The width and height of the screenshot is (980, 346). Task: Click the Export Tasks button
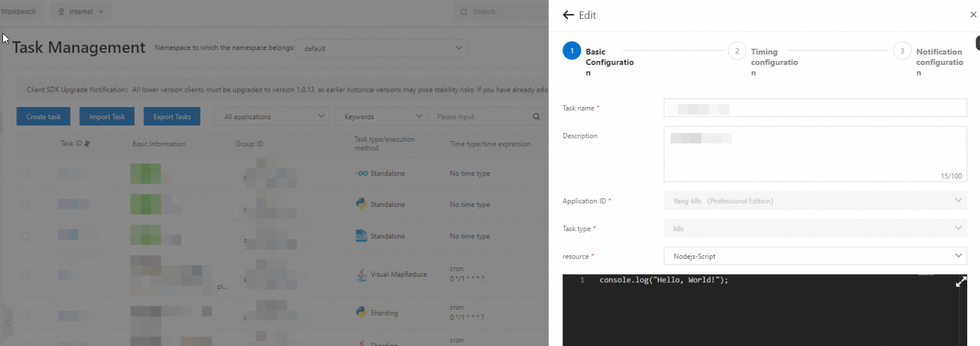[x=172, y=117]
